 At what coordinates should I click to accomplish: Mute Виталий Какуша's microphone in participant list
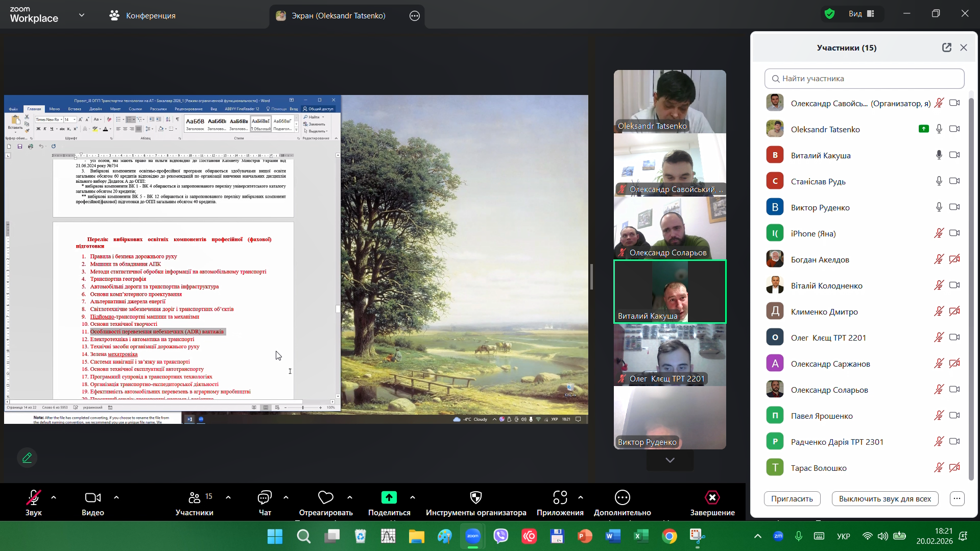click(939, 155)
